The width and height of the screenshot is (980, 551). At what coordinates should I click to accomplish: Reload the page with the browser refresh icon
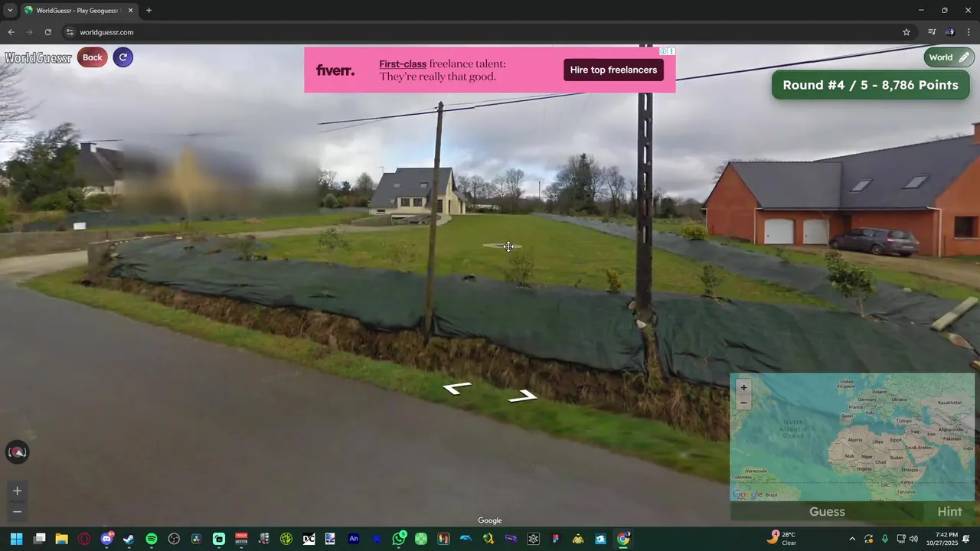[47, 32]
